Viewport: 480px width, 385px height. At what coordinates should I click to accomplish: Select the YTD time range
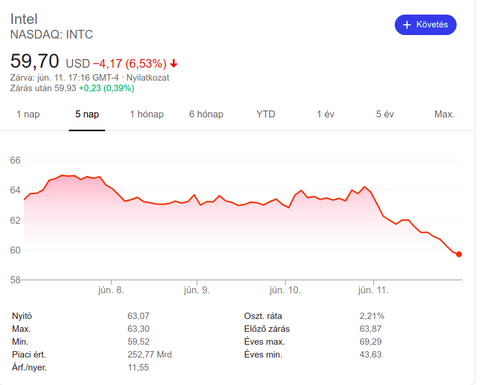(266, 114)
